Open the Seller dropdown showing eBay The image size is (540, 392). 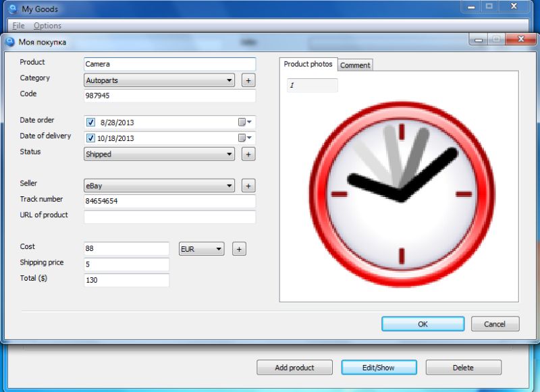159,186
